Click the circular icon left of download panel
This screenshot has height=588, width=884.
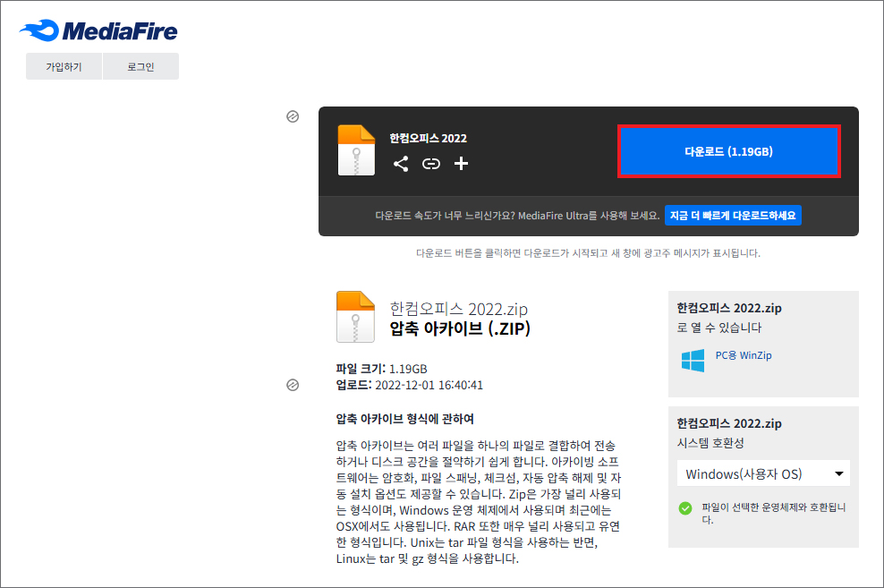[x=293, y=116]
